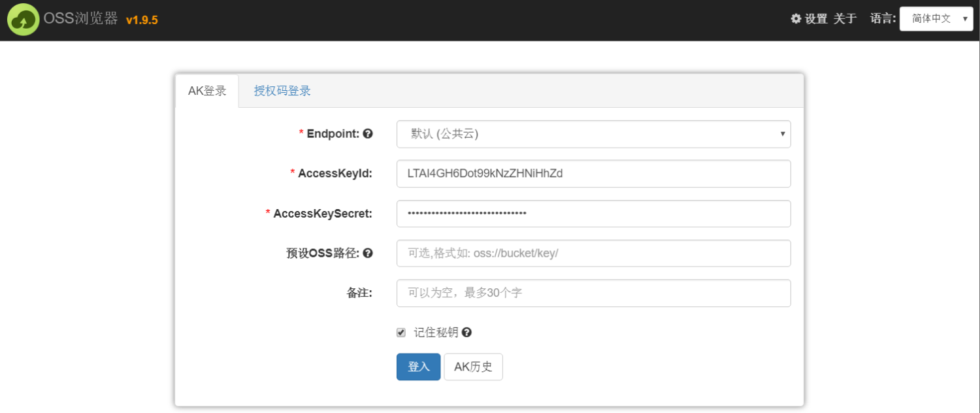Open 设置 settings in the top bar
This screenshot has height=413, width=980.
click(x=809, y=19)
